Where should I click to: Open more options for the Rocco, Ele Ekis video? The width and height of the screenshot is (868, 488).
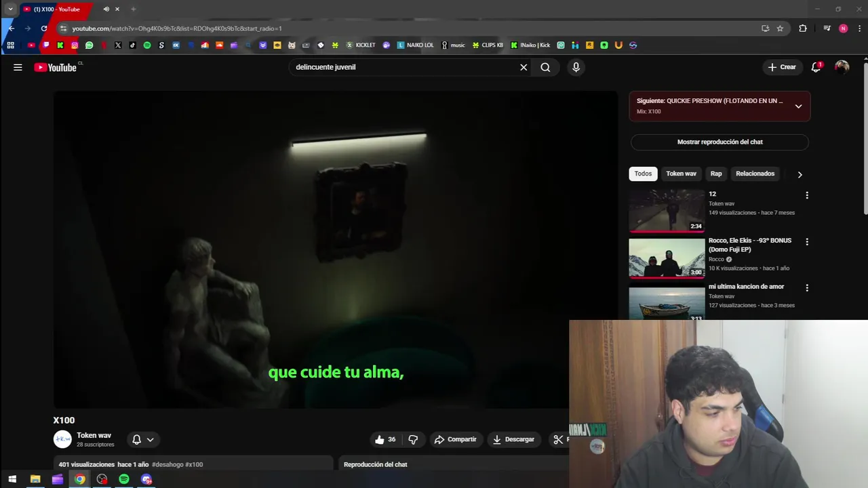click(807, 241)
